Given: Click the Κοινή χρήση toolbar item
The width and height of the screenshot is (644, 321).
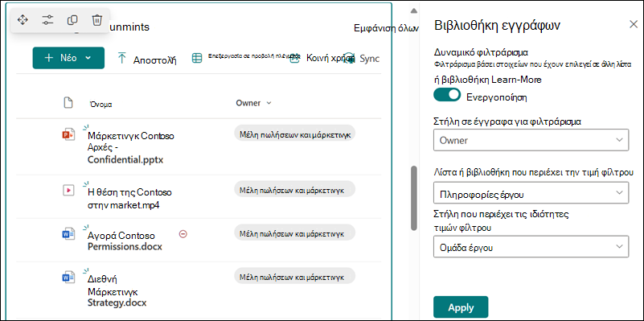Looking at the screenshot, I should 322,58.
